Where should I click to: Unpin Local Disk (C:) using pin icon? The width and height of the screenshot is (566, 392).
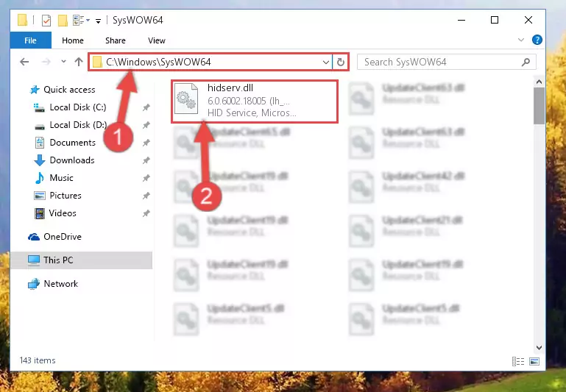[146, 107]
